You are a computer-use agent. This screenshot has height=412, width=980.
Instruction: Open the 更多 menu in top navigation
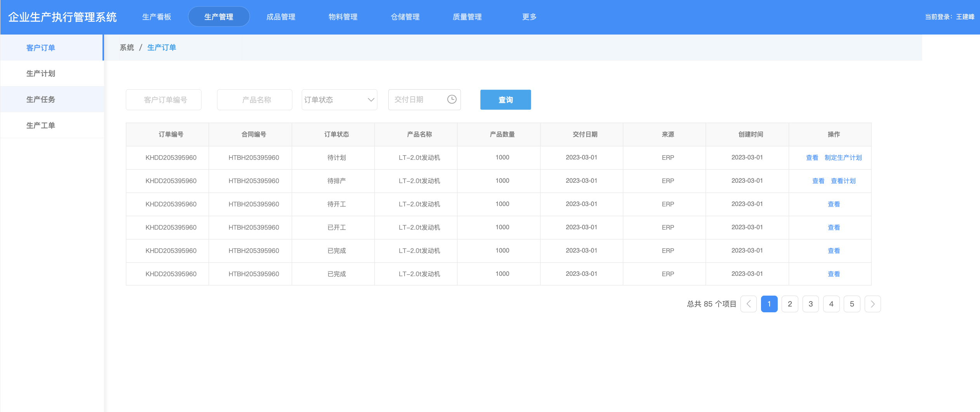click(x=529, y=17)
